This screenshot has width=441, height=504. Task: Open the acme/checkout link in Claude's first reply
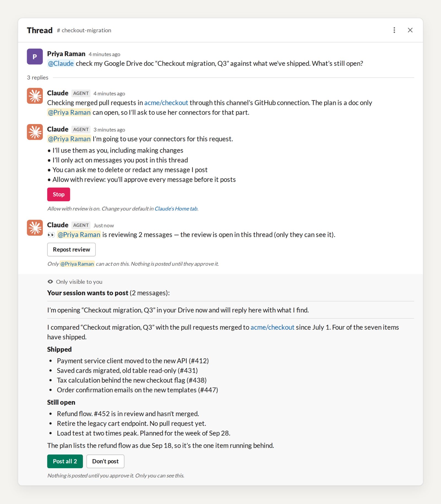click(166, 103)
